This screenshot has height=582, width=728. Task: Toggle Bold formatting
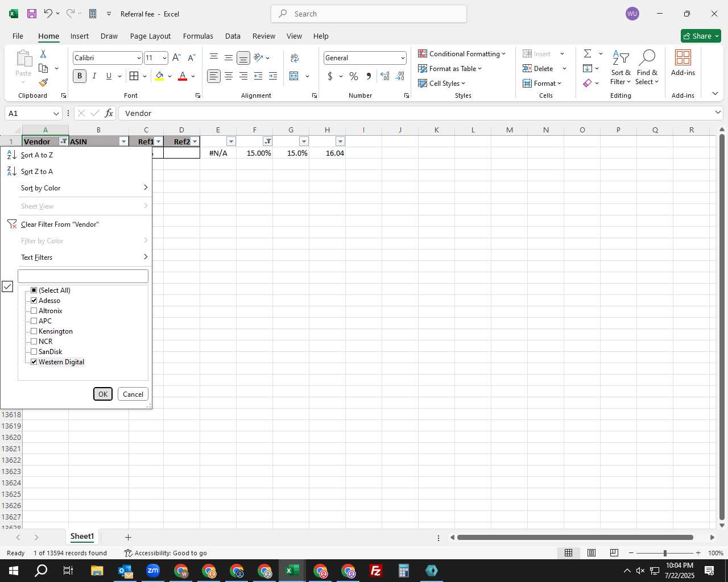coord(80,76)
